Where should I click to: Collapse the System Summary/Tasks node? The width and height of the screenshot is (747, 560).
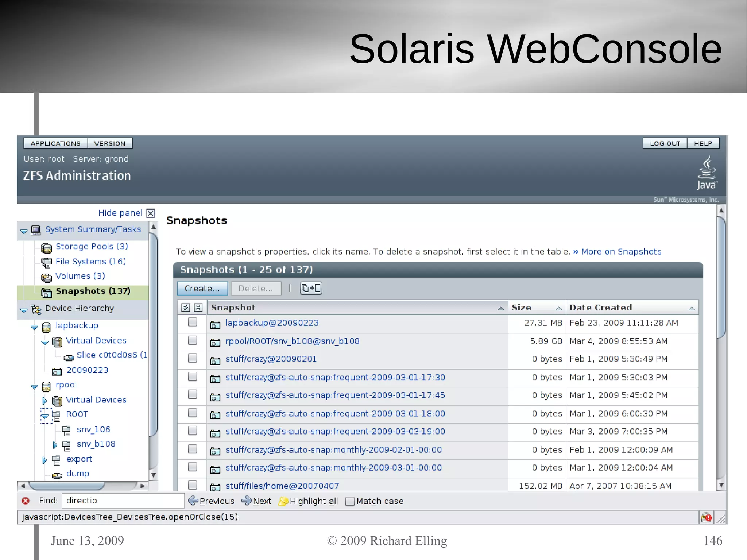(24, 231)
